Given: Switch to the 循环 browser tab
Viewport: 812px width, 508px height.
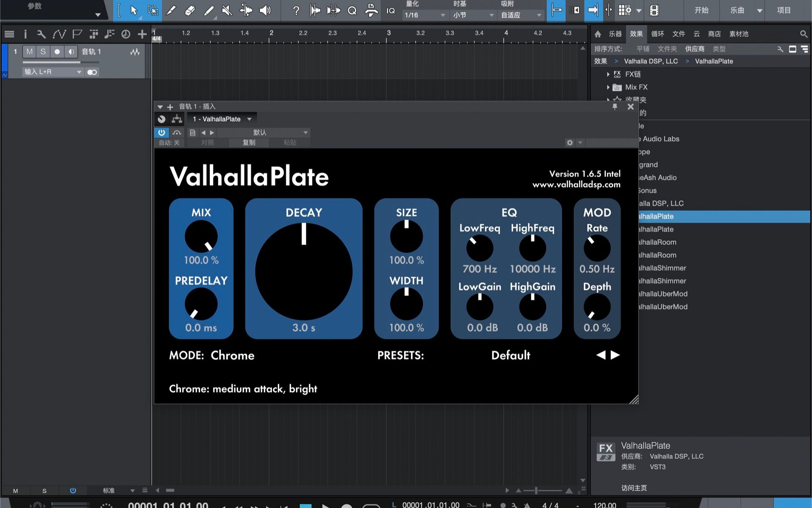Looking at the screenshot, I should (657, 34).
